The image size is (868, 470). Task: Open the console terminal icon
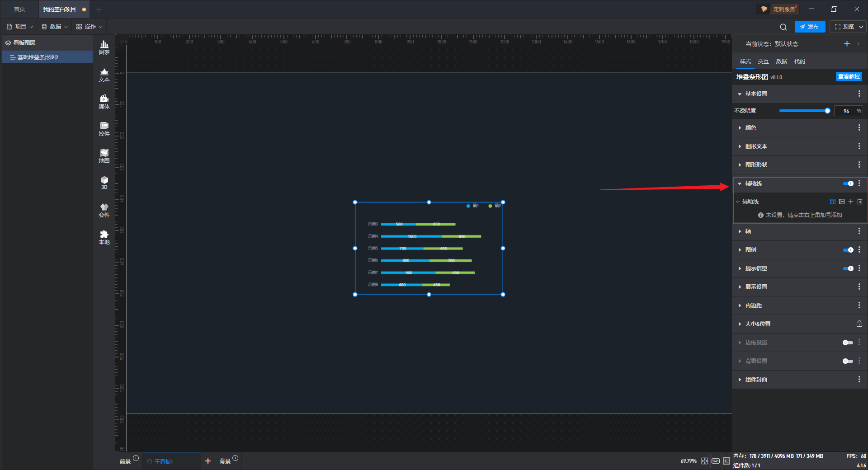[x=726, y=461]
